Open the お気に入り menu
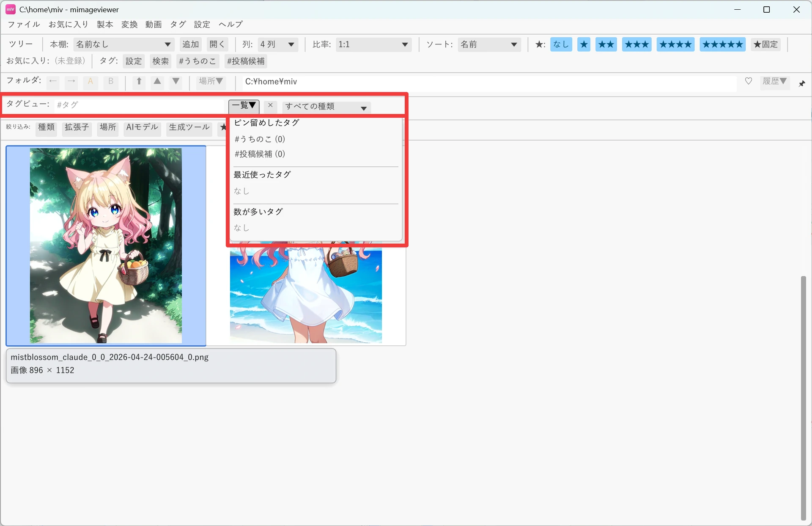This screenshot has height=526, width=812. coord(68,25)
